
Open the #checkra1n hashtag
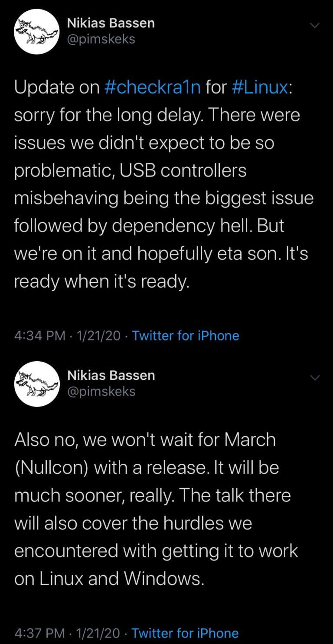pyautogui.click(x=153, y=87)
